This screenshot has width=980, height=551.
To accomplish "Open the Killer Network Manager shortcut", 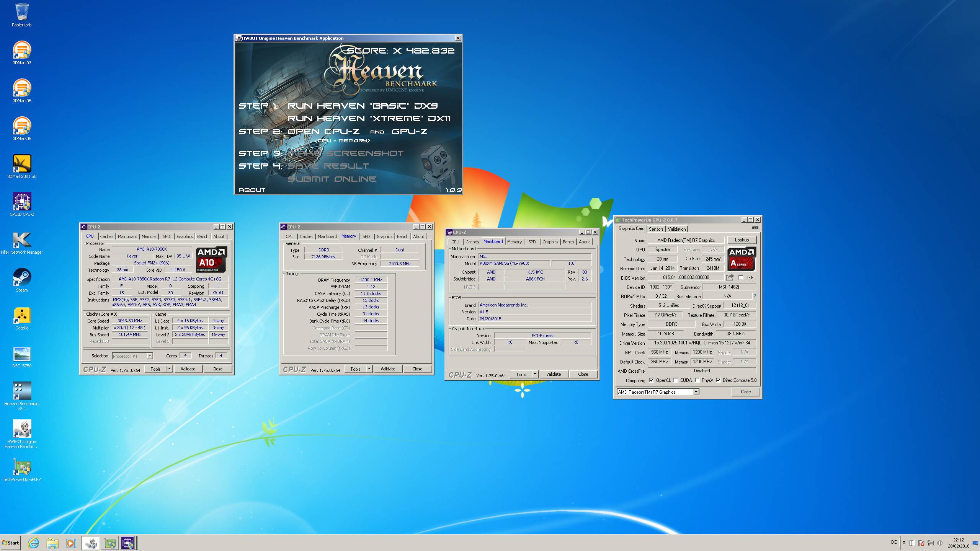I will [22, 242].
